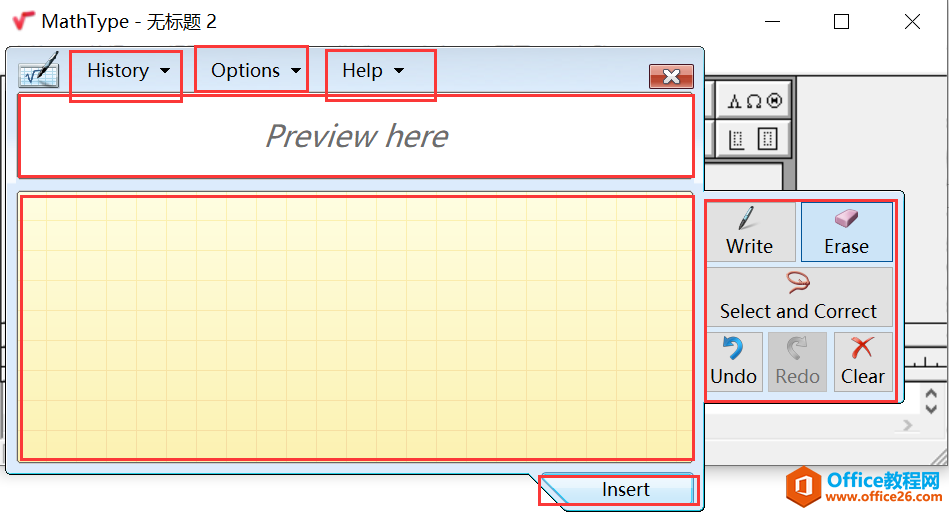Select the Write pen tool
The height and width of the screenshot is (514, 949).
(750, 232)
